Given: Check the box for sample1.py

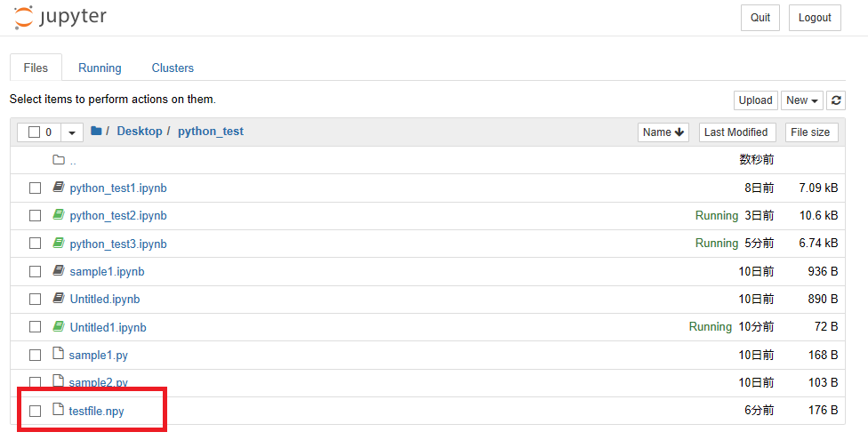Looking at the screenshot, I should tap(35, 355).
